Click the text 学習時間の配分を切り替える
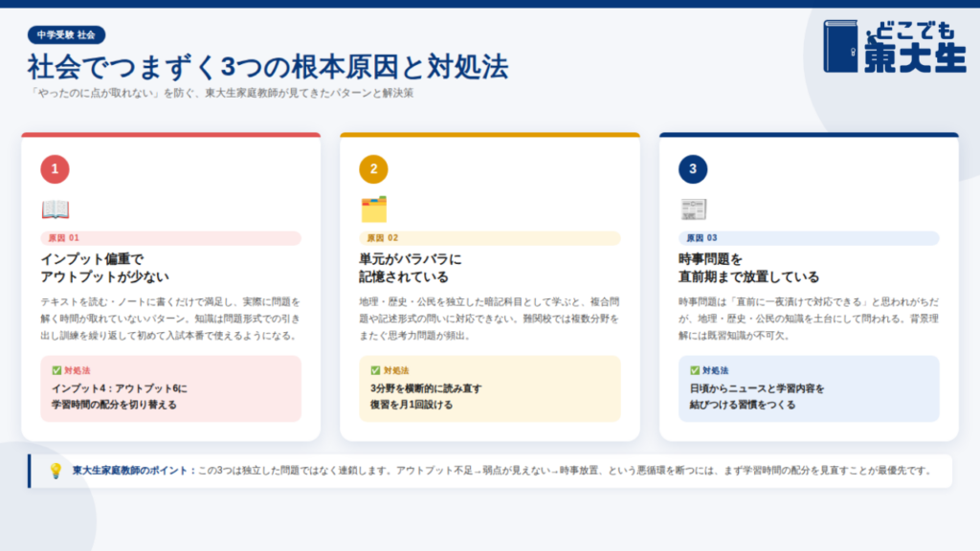 114,405
